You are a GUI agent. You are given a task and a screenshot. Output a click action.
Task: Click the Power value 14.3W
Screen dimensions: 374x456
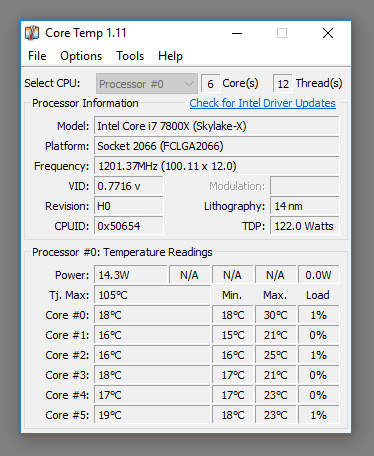[x=131, y=275]
